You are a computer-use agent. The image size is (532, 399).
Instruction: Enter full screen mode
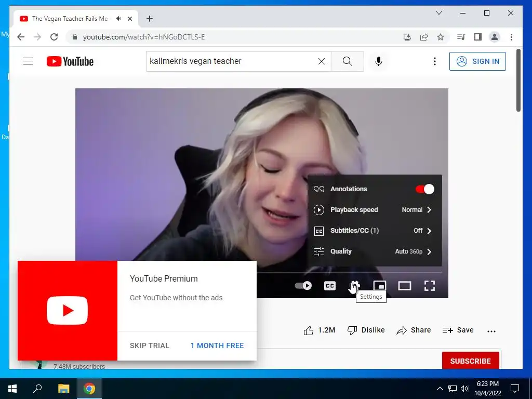click(430, 286)
